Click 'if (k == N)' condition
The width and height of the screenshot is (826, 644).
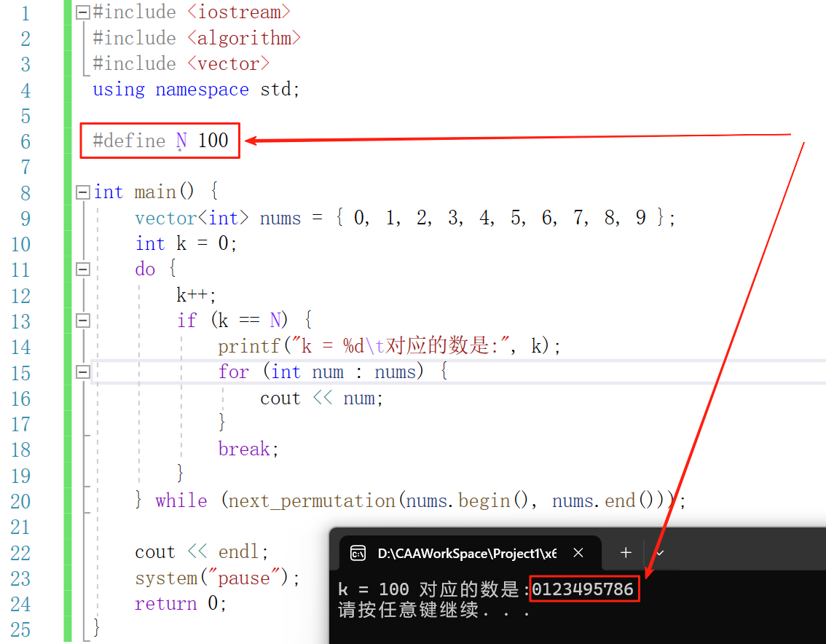[232, 321]
